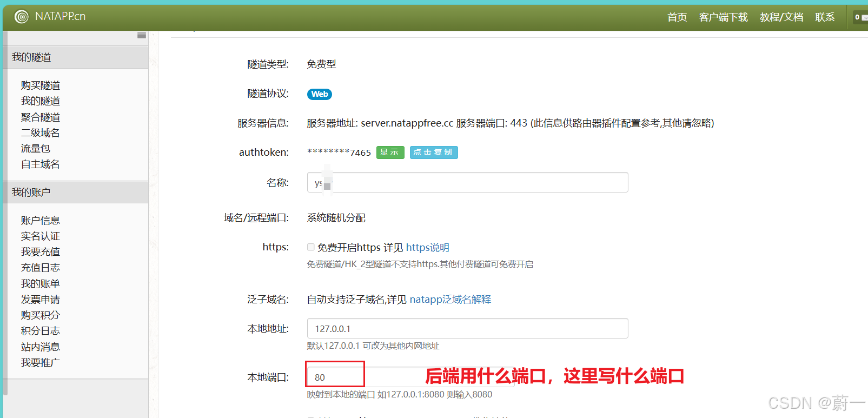Click the 点击复制 button to copy the authtoken
This screenshot has width=868, height=418.
434,152
